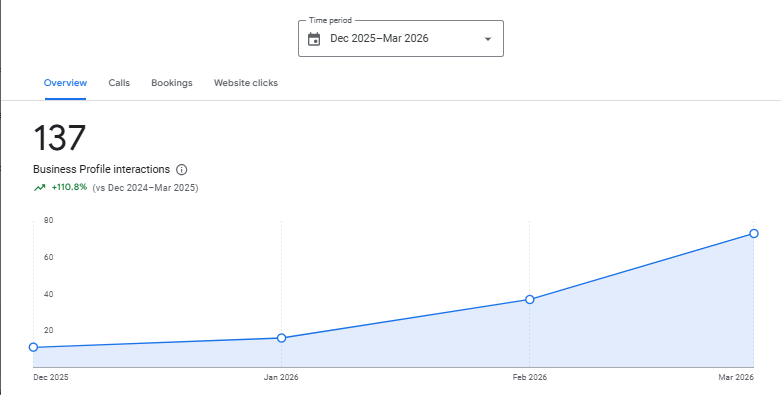Select the Jan 2026 chart point
Viewport: 781px width, 395px height.
tap(281, 338)
